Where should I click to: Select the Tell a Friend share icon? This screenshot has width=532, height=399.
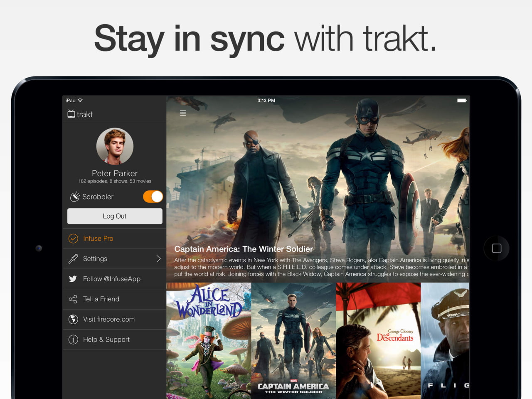[x=73, y=299]
